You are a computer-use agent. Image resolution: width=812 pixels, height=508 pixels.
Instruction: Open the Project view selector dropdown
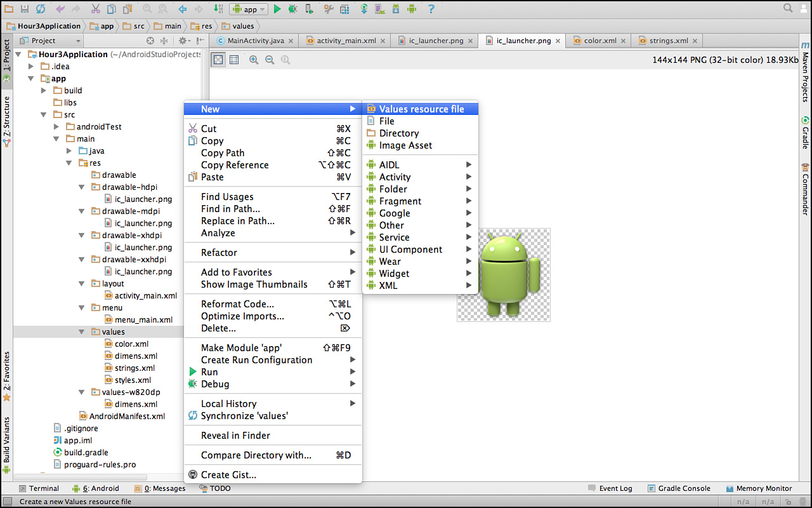[x=52, y=41]
